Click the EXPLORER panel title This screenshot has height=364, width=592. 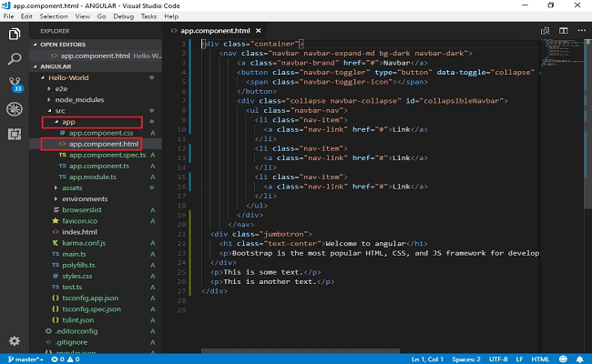point(55,31)
